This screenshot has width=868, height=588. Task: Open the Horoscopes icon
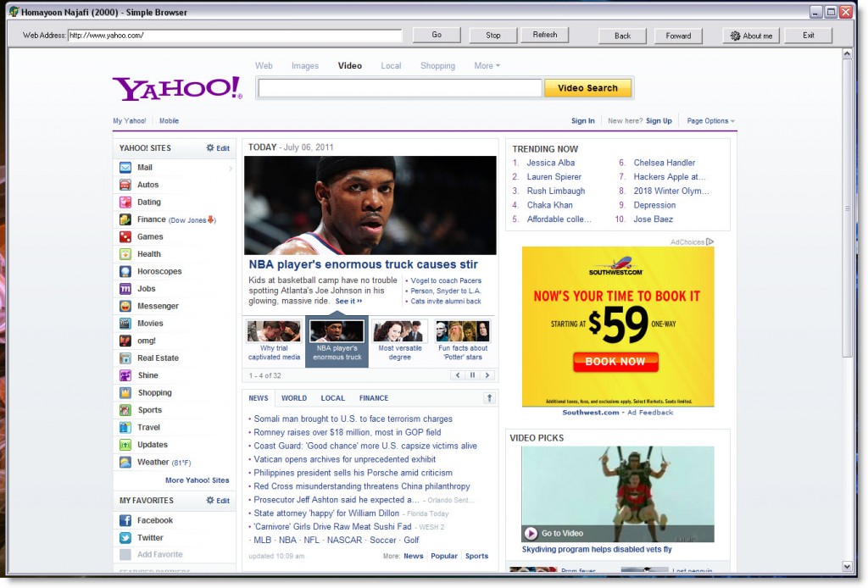click(125, 272)
